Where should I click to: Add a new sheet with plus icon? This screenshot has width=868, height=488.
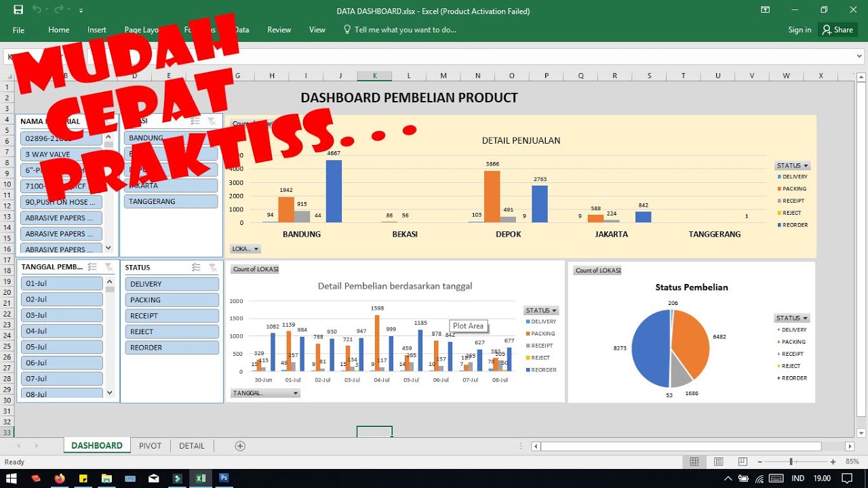(x=240, y=446)
